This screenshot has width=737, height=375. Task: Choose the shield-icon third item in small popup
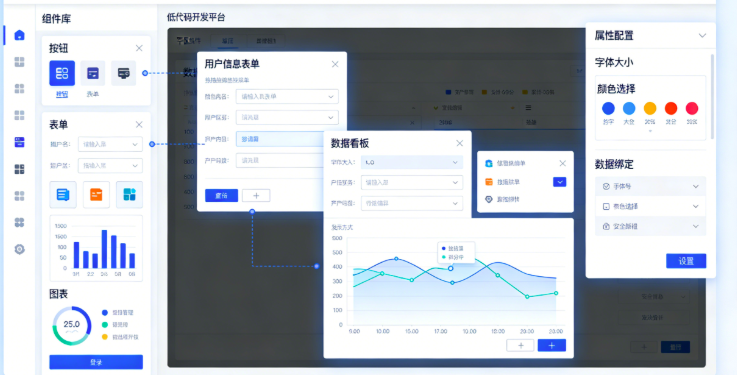point(502,200)
